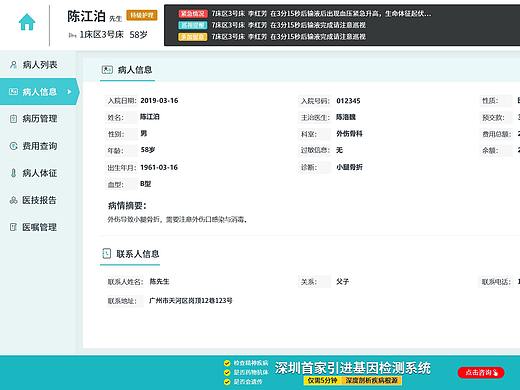Click the 余额 label
The image size is (520, 390).
(490, 150)
